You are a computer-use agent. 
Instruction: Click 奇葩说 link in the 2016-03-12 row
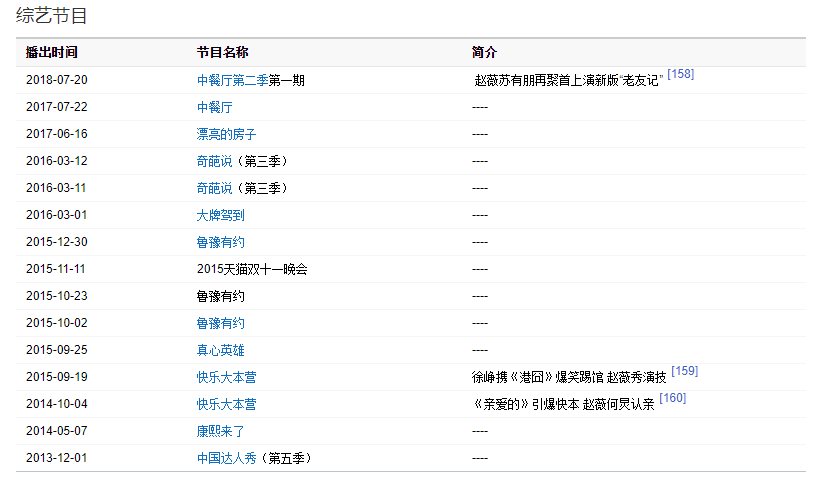(214, 161)
